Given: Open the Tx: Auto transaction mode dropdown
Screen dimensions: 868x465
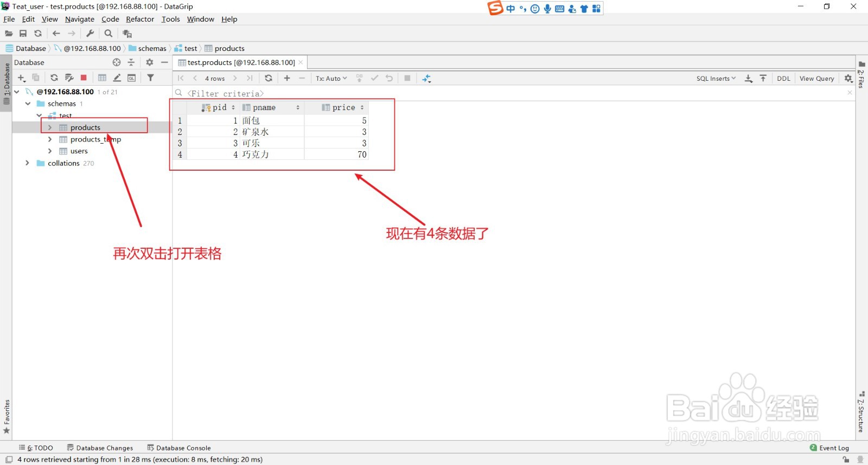Looking at the screenshot, I should 331,79.
